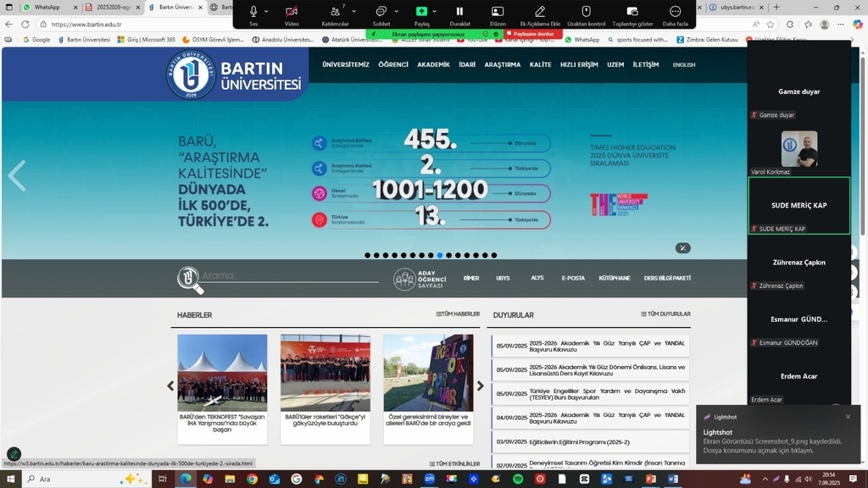The height and width of the screenshot is (488, 868).
Task: Switch to the 20252026-ogr PDF tab
Action: click(113, 7)
